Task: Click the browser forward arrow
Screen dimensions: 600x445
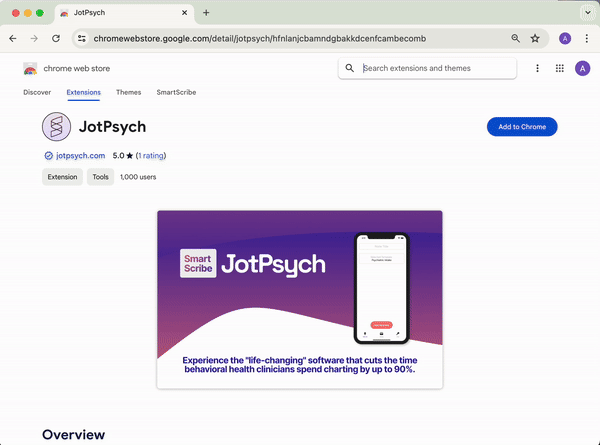Action: coord(34,38)
